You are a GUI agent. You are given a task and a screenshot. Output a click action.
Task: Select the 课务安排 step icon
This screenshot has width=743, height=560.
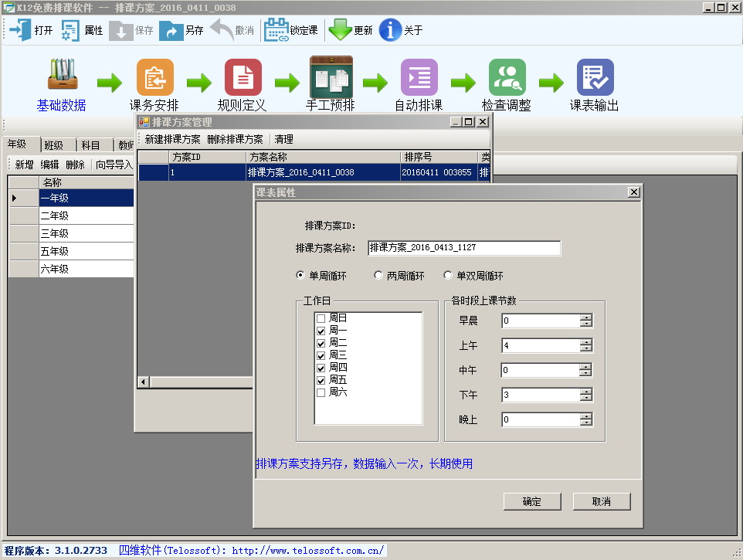pos(155,76)
